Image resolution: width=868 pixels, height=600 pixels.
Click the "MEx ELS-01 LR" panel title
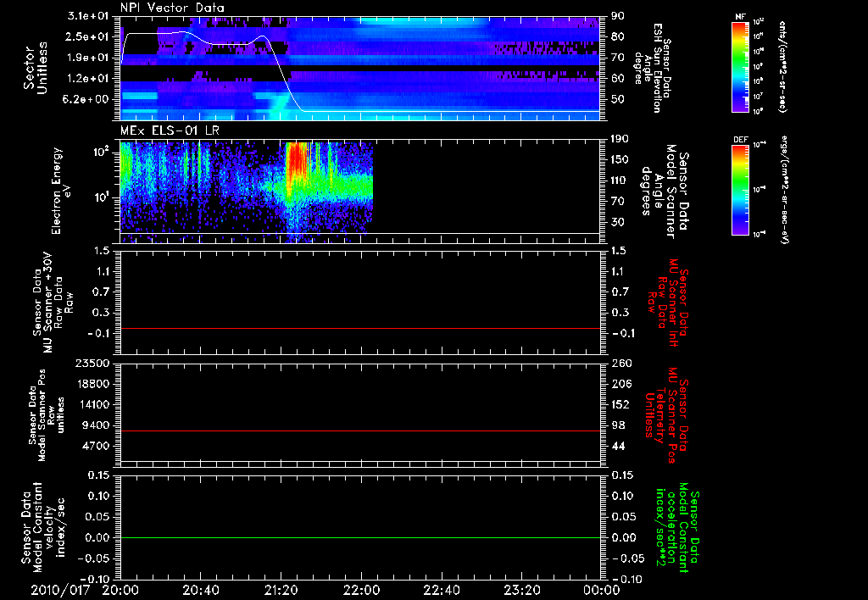[x=170, y=131]
